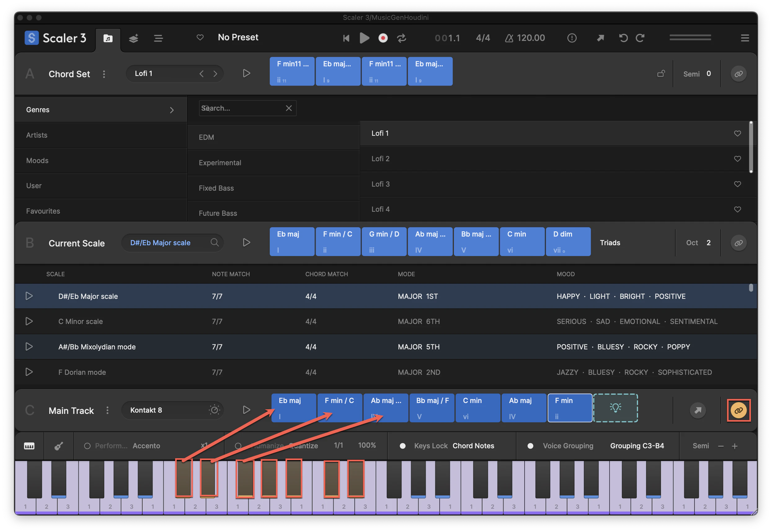Play the Lofi 1 chord set preview
The image size is (772, 532).
point(246,73)
